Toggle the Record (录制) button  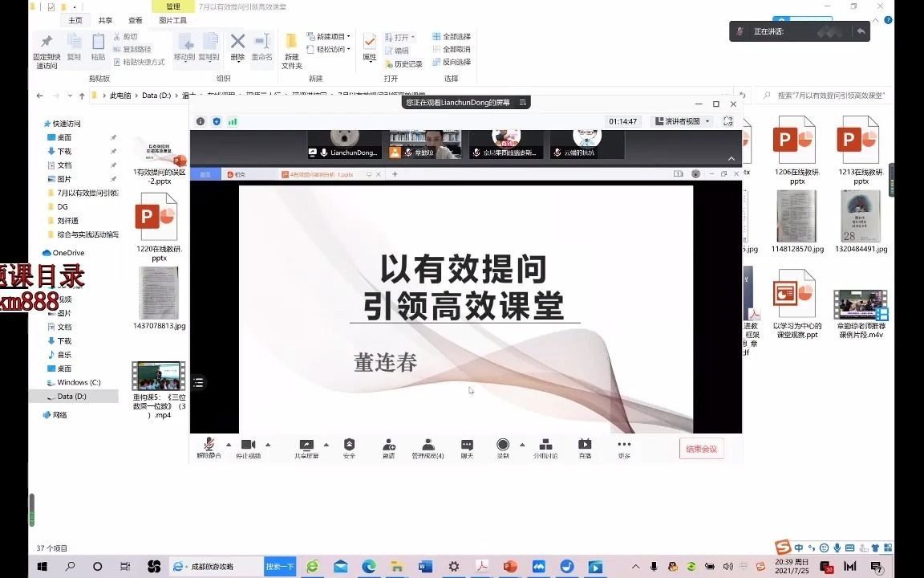[503, 448]
